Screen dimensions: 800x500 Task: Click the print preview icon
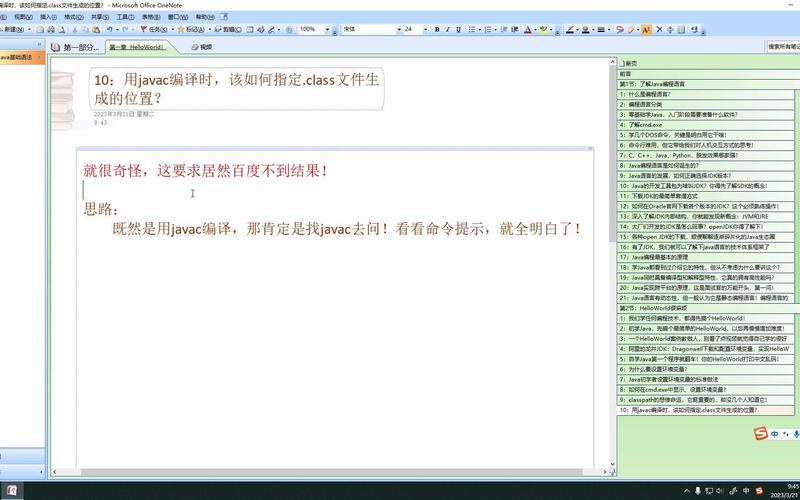[x=61, y=30]
